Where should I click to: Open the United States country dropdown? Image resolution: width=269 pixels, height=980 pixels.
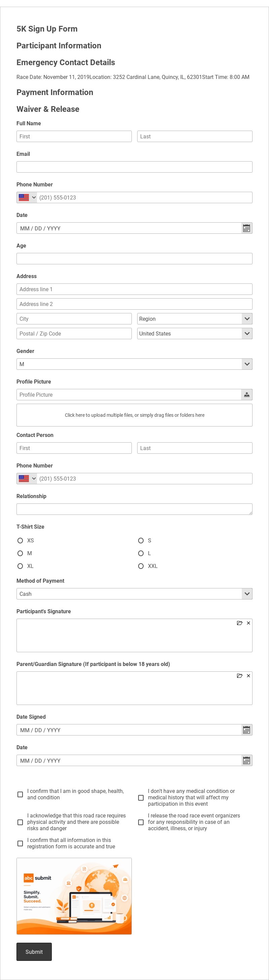(195, 333)
